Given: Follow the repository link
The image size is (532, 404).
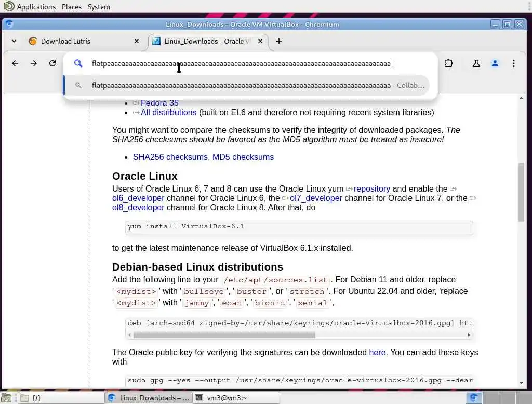Looking at the screenshot, I should tap(372, 188).
